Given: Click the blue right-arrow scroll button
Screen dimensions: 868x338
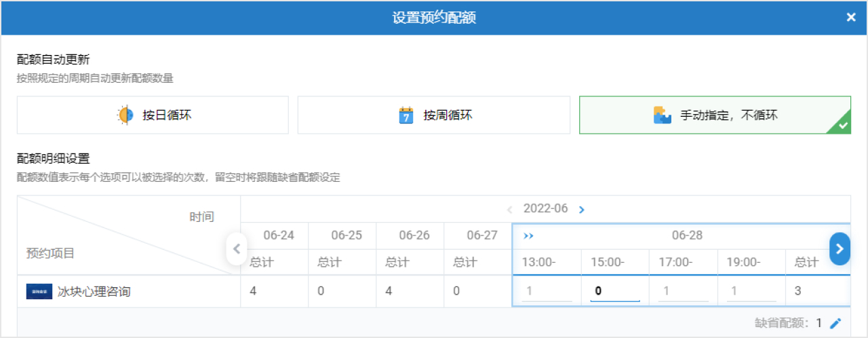Looking at the screenshot, I should pyautogui.click(x=840, y=249).
